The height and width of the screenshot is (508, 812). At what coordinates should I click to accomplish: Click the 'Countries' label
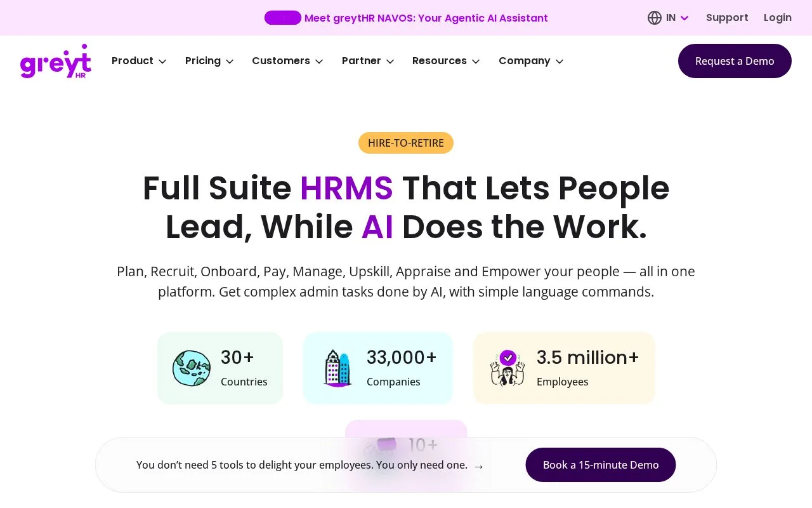pyautogui.click(x=244, y=382)
